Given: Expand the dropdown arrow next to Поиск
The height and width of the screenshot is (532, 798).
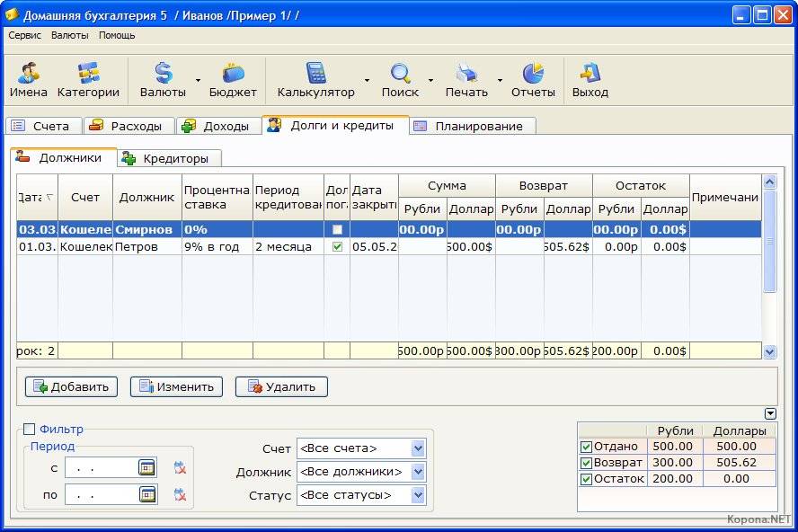Looking at the screenshot, I should click(431, 81).
